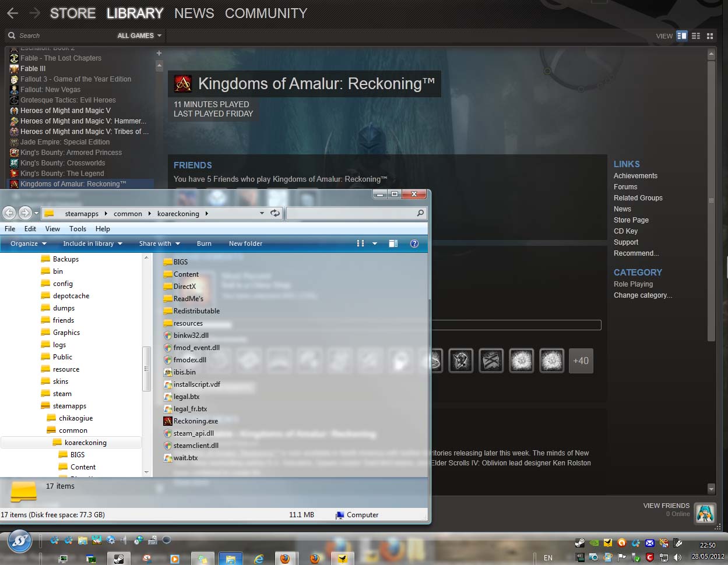
Task: Open the Edit menu in Explorer
Action: coord(30,229)
